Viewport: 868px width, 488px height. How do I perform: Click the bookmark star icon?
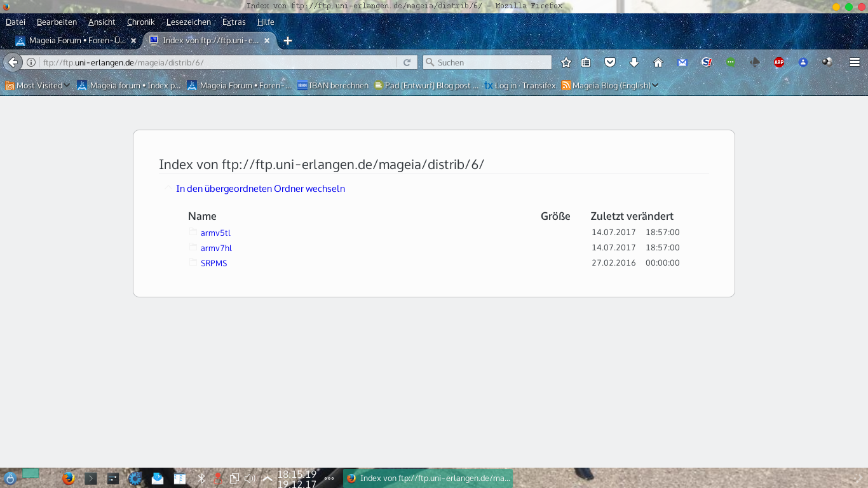click(x=566, y=62)
